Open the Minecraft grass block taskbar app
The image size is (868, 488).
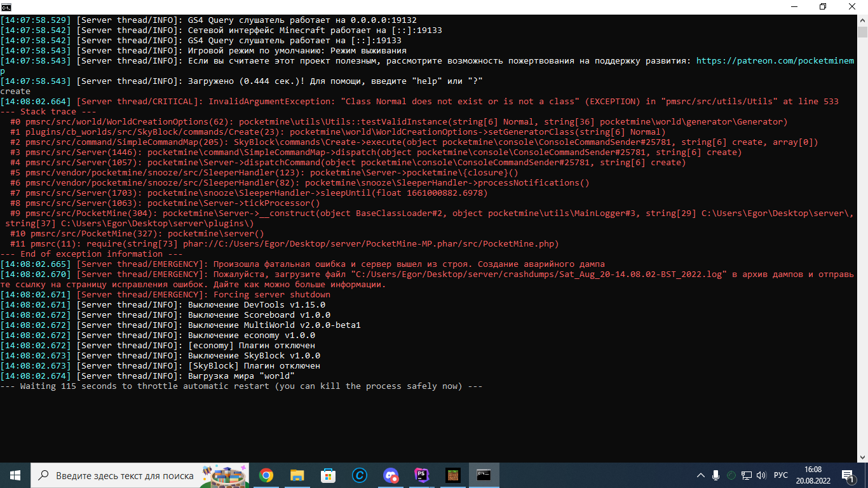pyautogui.click(x=452, y=475)
